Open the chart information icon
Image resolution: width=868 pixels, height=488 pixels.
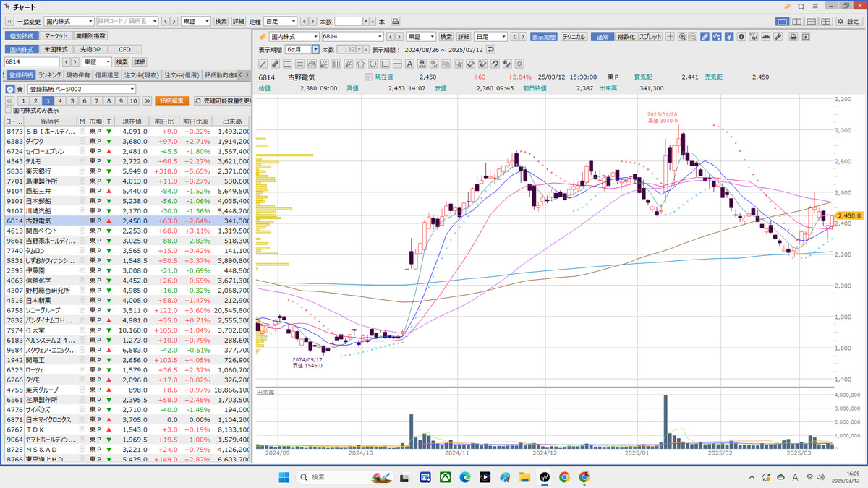[741, 37]
